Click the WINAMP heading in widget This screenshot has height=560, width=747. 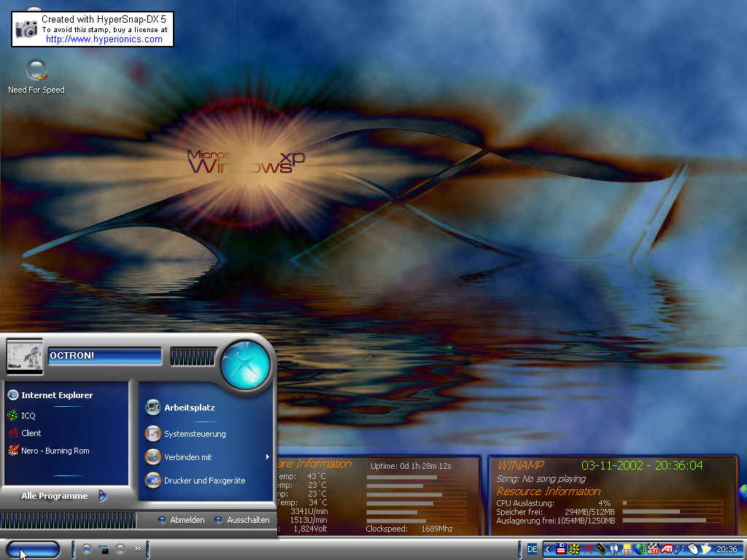coord(520,465)
